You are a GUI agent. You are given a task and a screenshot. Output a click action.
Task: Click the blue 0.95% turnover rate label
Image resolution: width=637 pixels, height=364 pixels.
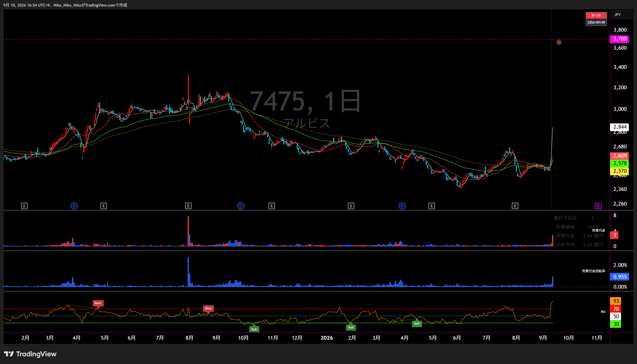(620, 276)
